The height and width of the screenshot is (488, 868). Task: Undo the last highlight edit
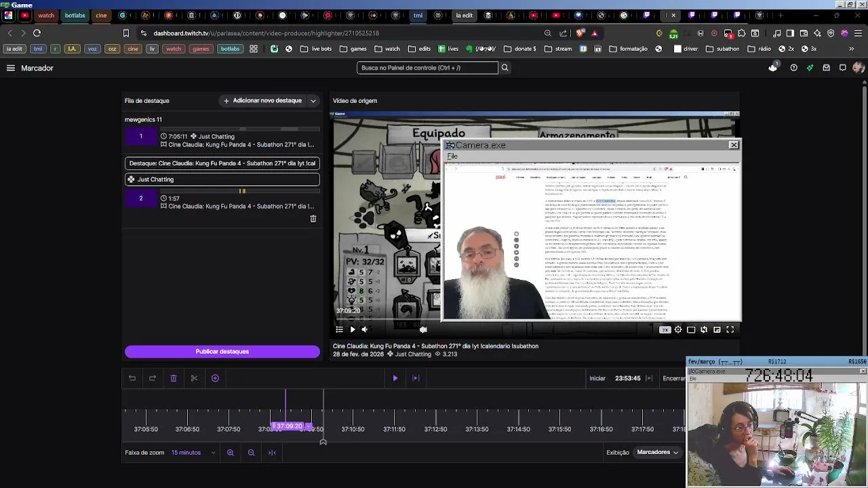click(132, 378)
